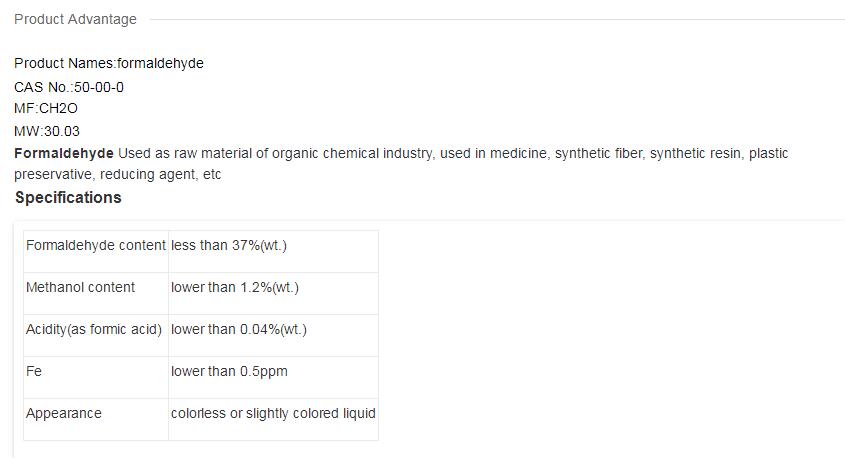Select the Methanol content table cell
Viewport: 845px width, 458px height.
(x=80, y=287)
